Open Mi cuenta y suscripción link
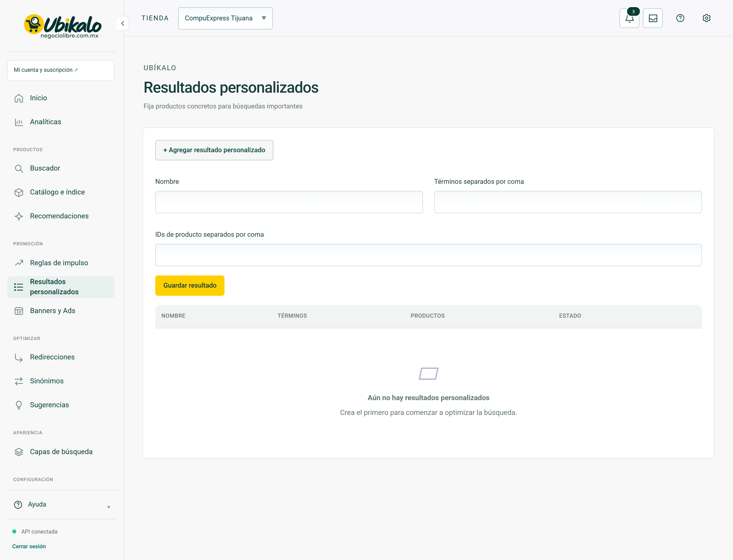The image size is (733, 560). pos(61,70)
